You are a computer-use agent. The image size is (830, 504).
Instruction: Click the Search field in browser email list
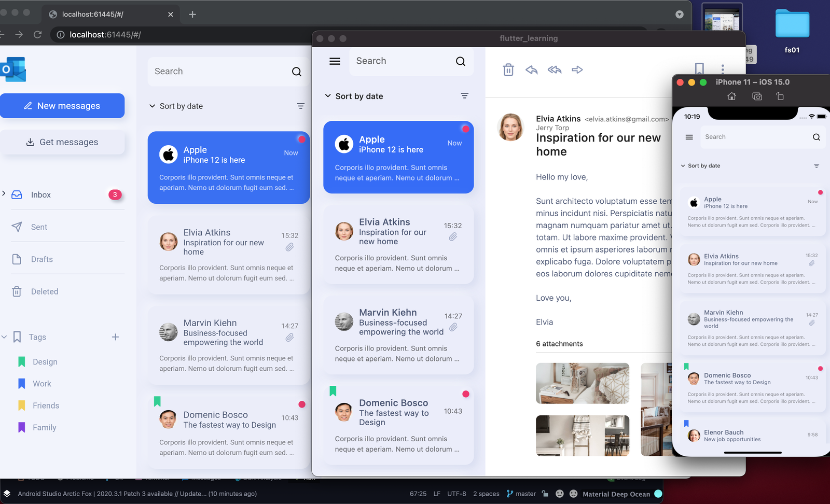220,72
